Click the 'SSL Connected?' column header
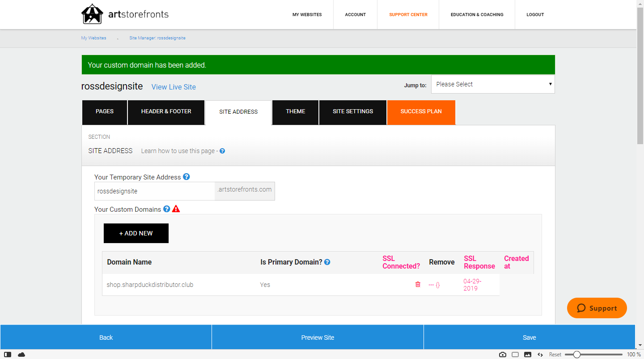The height and width of the screenshot is (359, 644). click(401, 262)
